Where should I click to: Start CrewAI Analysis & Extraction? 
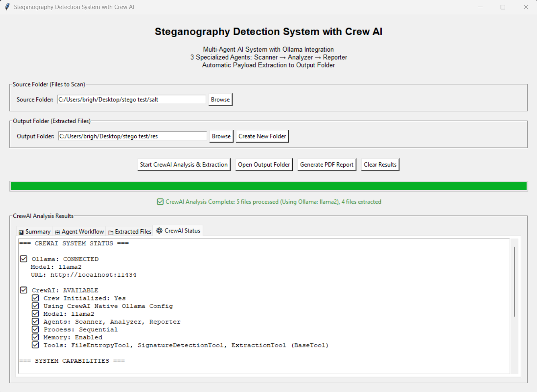click(x=184, y=165)
